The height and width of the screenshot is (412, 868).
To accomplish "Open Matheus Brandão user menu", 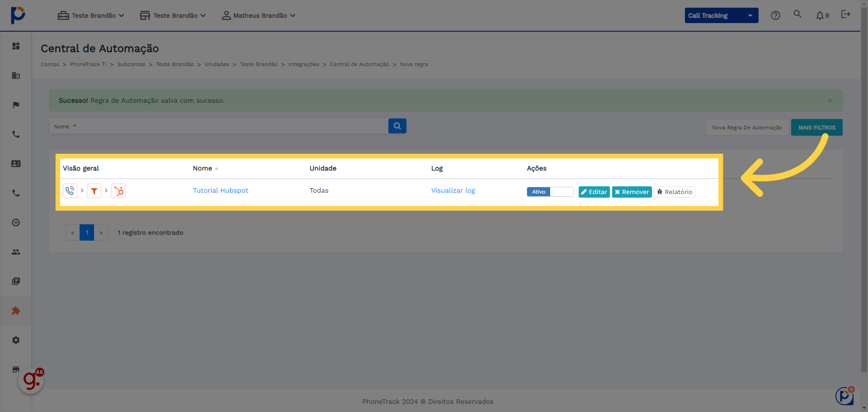I will pos(259,15).
